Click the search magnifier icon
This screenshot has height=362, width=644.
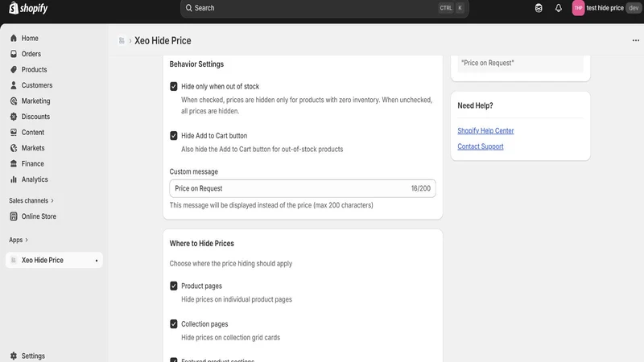[x=188, y=8]
